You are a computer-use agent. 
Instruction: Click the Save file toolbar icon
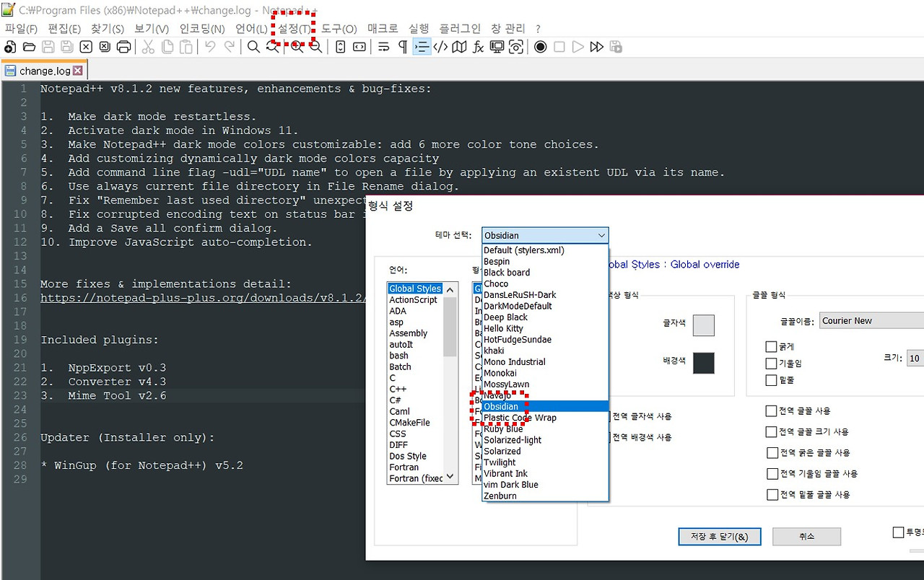(x=48, y=47)
